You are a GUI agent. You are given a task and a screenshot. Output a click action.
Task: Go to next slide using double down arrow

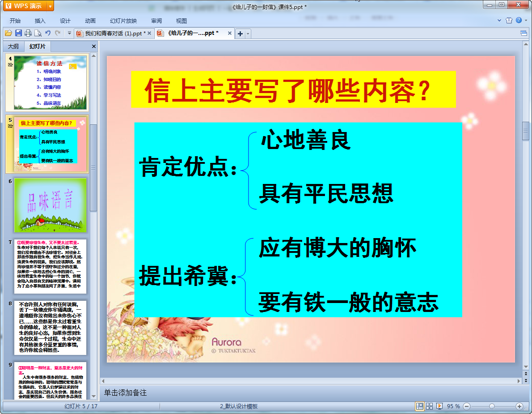tap(526, 380)
